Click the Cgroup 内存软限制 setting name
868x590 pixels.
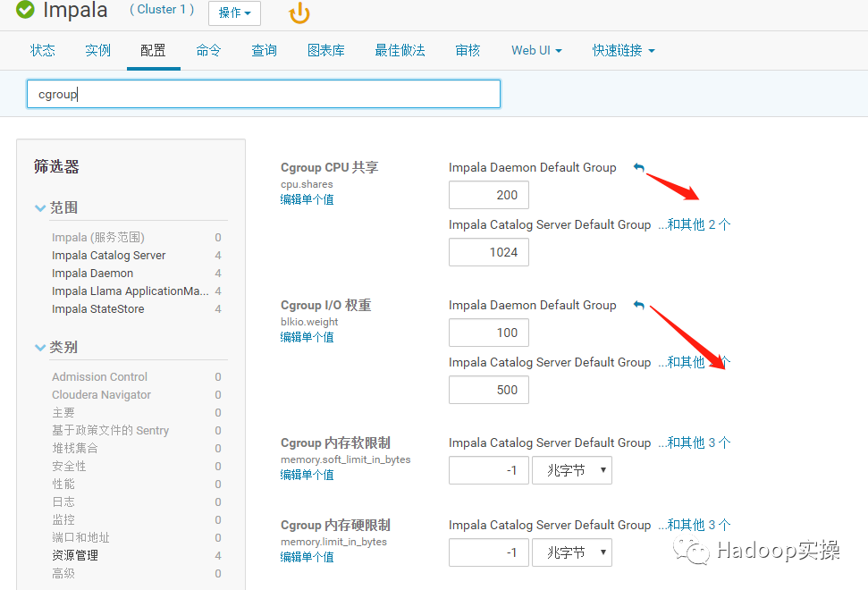point(335,442)
